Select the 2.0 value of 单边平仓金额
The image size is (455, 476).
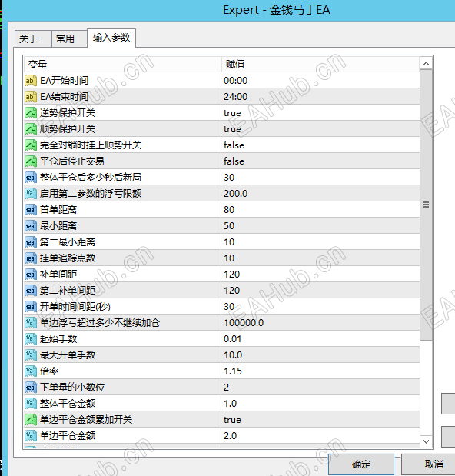[x=320, y=435]
